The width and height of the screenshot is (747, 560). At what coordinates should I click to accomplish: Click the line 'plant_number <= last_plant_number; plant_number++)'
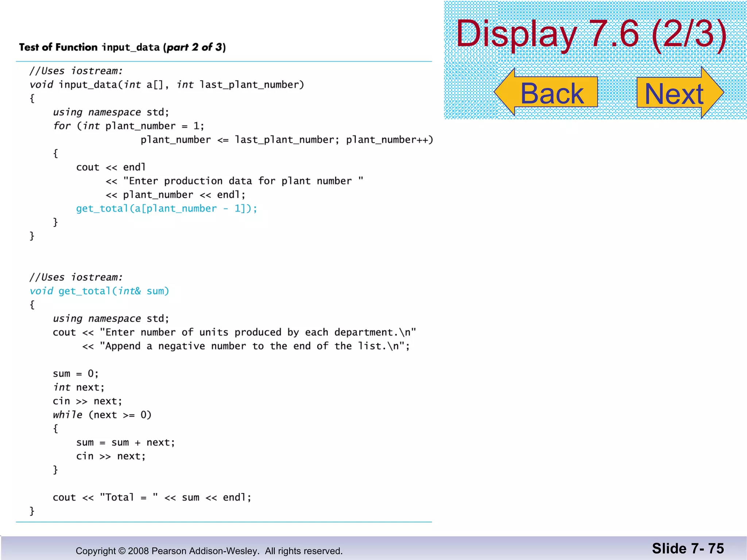point(287,140)
